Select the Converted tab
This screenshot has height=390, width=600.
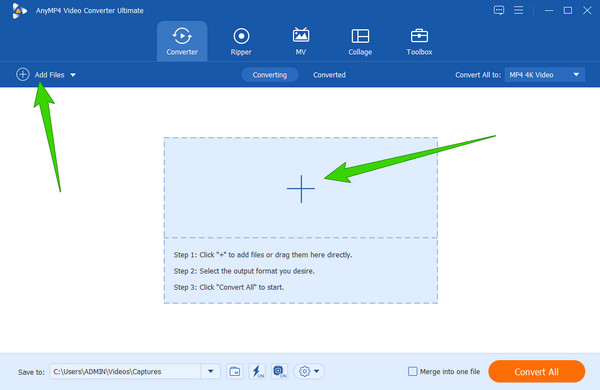[x=329, y=75]
